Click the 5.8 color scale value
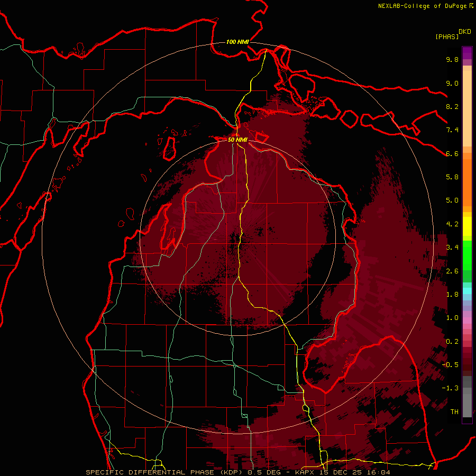 point(452,177)
